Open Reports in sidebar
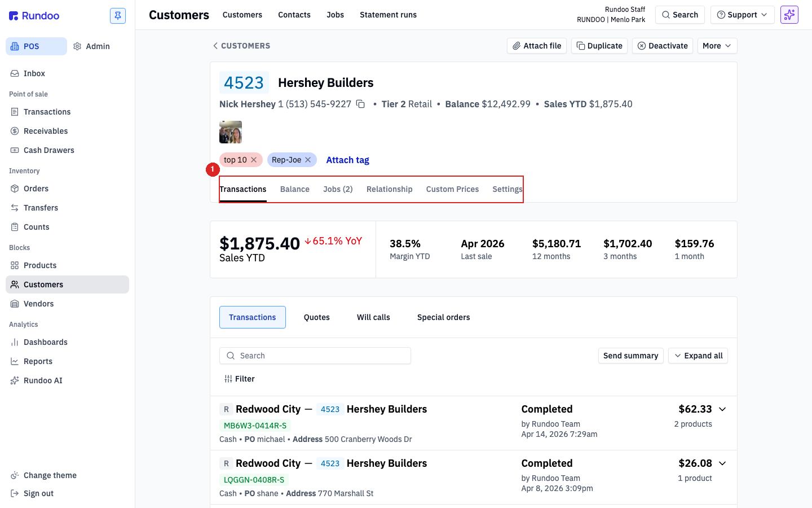This screenshot has width=812, height=508. 68,361
